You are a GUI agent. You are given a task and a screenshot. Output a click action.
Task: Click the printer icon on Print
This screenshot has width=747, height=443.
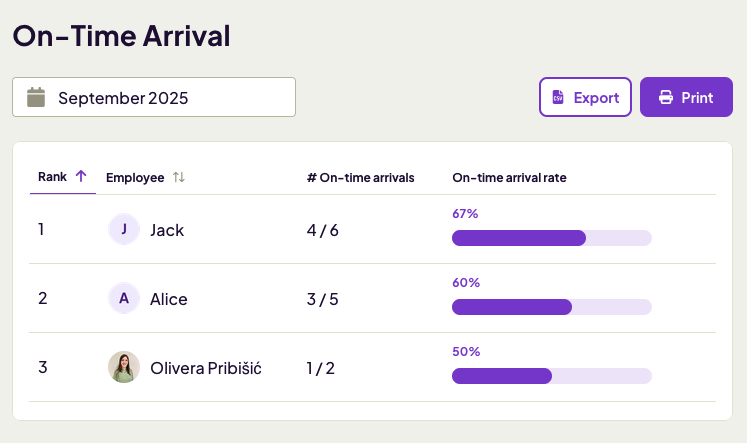666,98
